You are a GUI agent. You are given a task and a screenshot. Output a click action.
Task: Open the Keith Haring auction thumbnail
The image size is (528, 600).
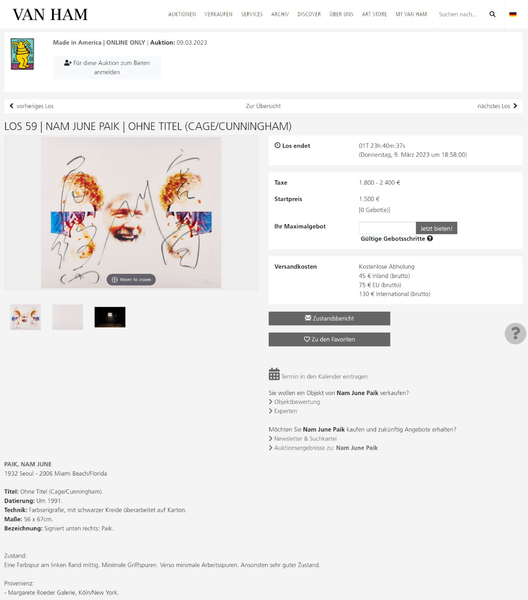click(x=22, y=54)
